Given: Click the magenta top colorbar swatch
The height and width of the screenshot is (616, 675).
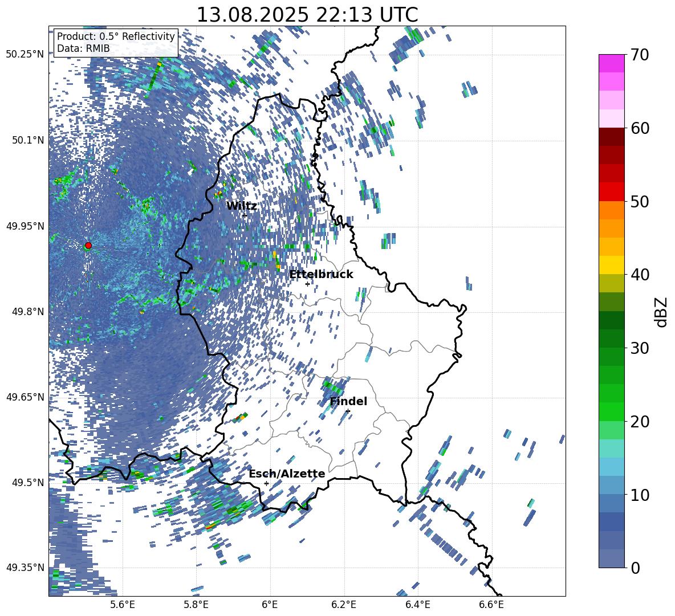Looking at the screenshot, I should pyautogui.click(x=611, y=63).
